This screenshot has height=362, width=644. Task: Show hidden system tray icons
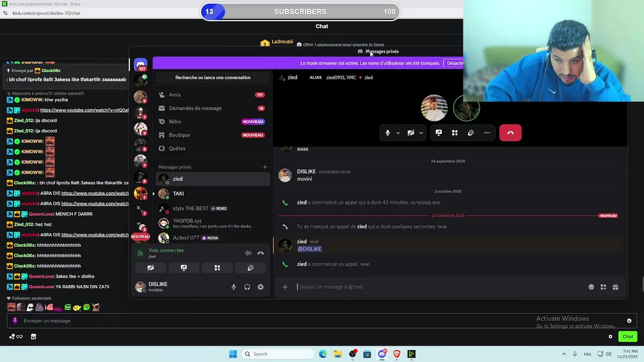[563, 354]
